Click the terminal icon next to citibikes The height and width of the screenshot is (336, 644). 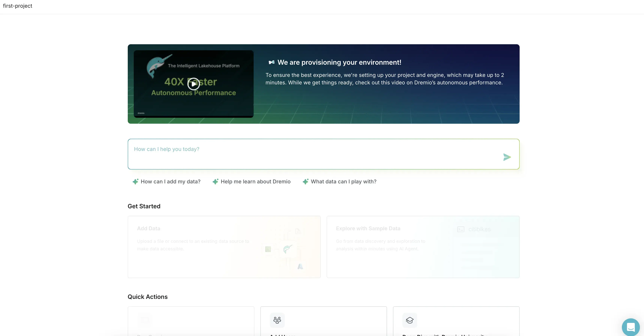(461, 229)
